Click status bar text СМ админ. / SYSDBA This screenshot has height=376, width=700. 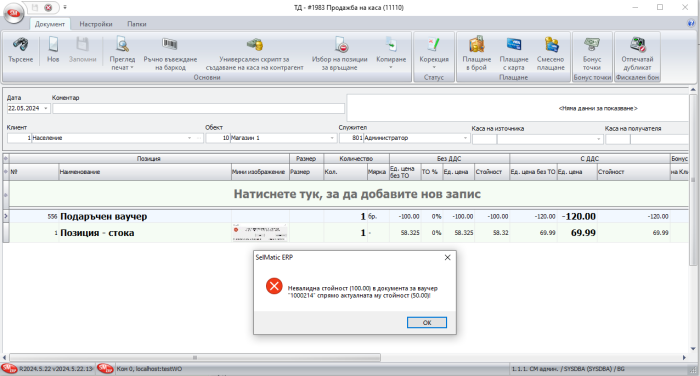click(567, 369)
